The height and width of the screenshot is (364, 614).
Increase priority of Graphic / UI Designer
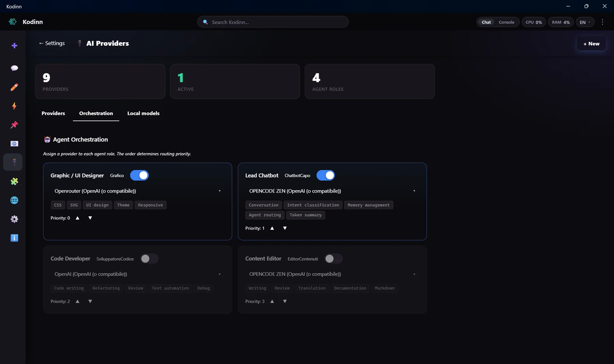click(77, 218)
